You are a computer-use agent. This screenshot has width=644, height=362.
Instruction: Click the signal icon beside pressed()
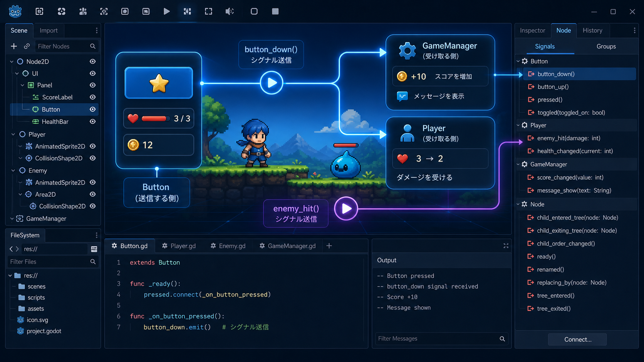pos(531,100)
